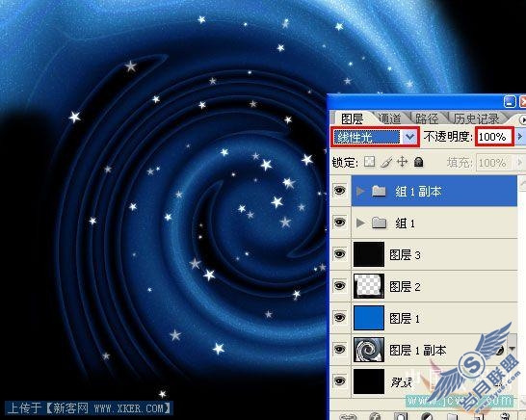Click the lock transparent pixels icon

pos(370,162)
